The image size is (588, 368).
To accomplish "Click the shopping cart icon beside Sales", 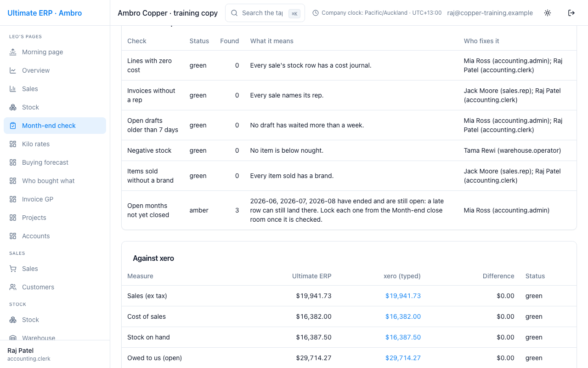I will pyautogui.click(x=13, y=269).
